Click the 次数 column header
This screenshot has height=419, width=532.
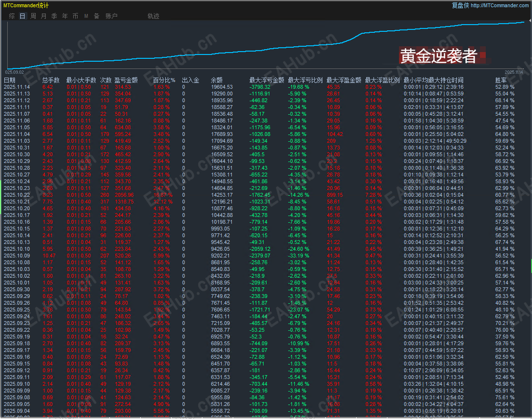106,80
